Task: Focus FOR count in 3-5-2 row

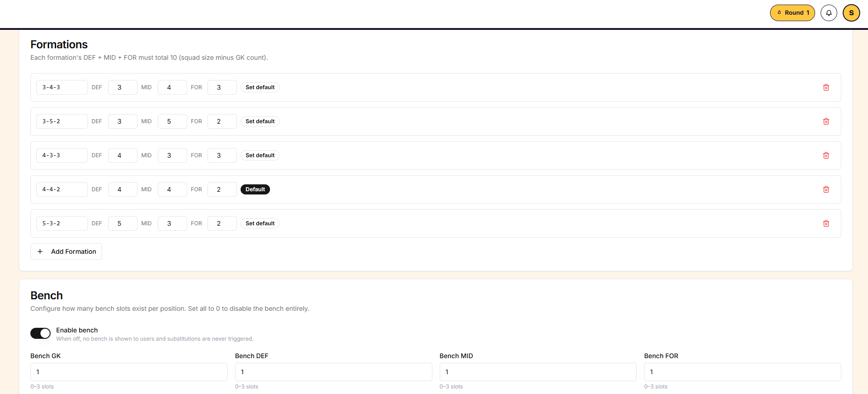Action: point(222,121)
